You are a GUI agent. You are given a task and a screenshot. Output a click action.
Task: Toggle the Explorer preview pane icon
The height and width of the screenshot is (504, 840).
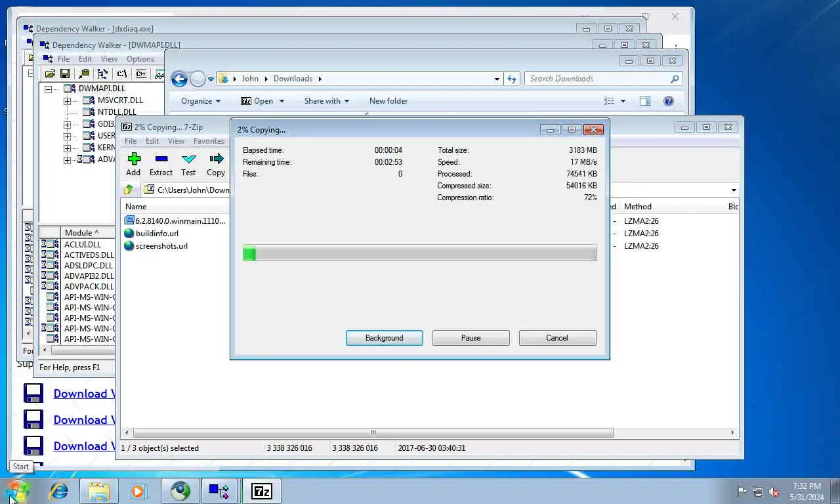645,101
